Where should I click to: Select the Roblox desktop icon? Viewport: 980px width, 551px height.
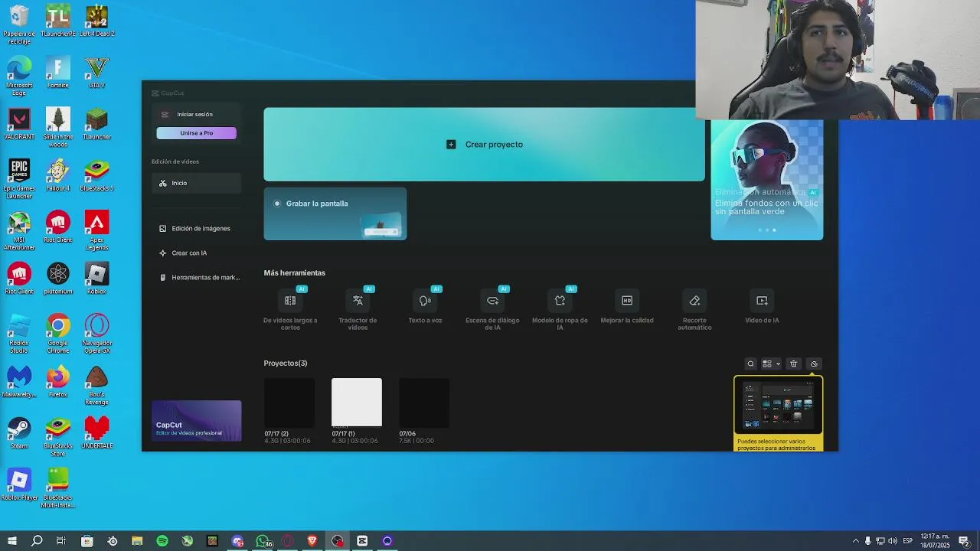(x=97, y=279)
